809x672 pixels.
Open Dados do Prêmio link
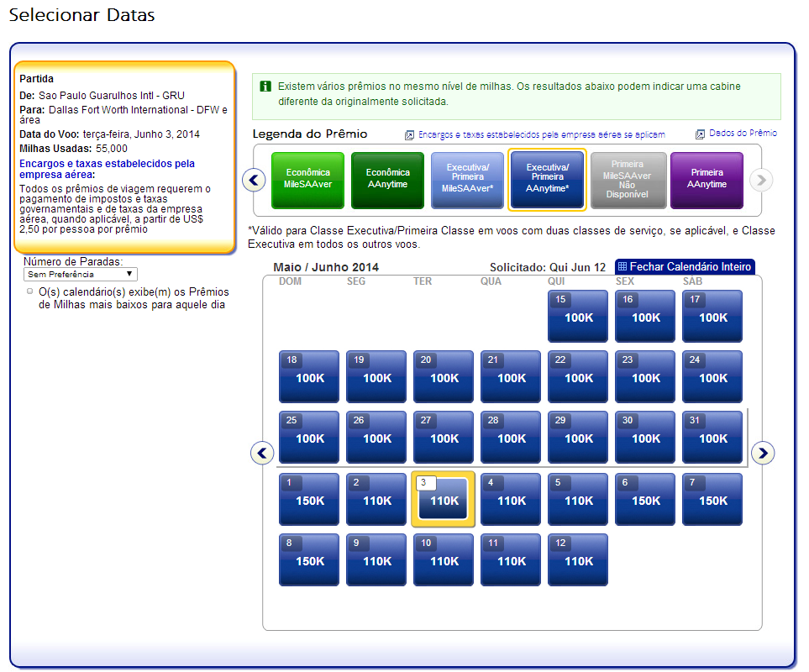click(743, 133)
